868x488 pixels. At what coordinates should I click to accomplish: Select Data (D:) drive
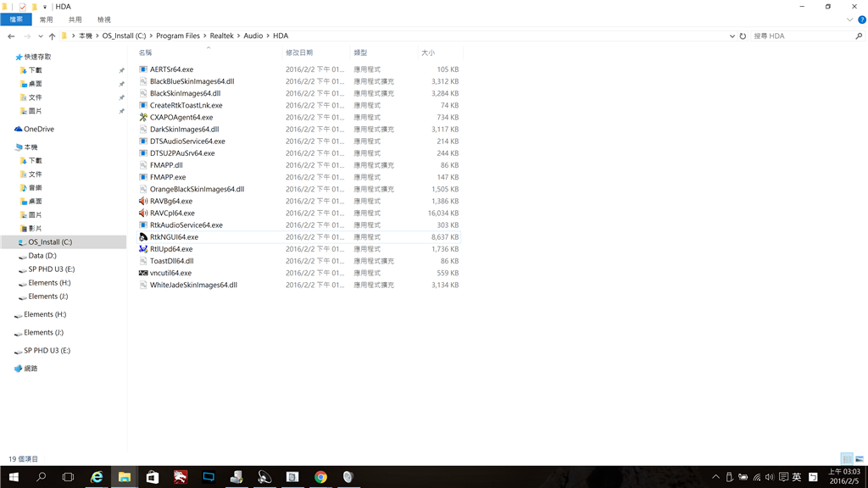tap(42, 256)
